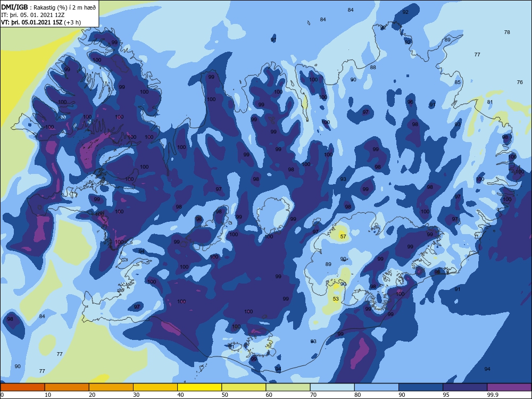The height and width of the screenshot is (399, 532).
Task: Select the light blue 80–90 legend swatch
Action: click(377, 387)
